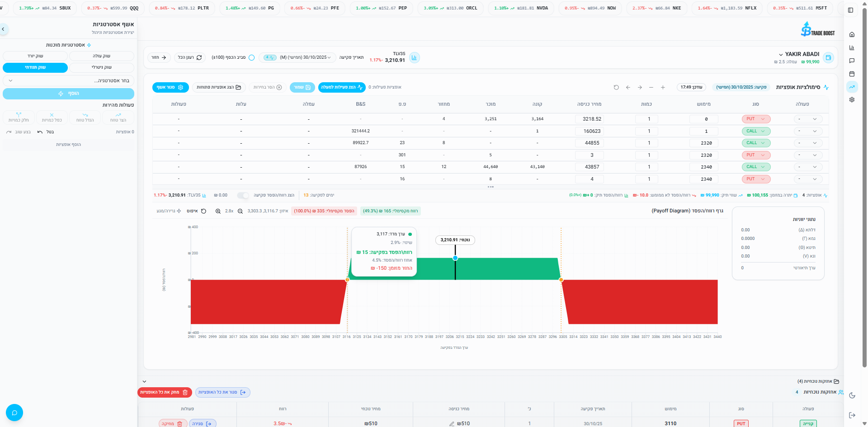This screenshot has width=868, height=427.
Task: Click the wallet icon beside YAKIR ABADI
Action: point(828,57)
